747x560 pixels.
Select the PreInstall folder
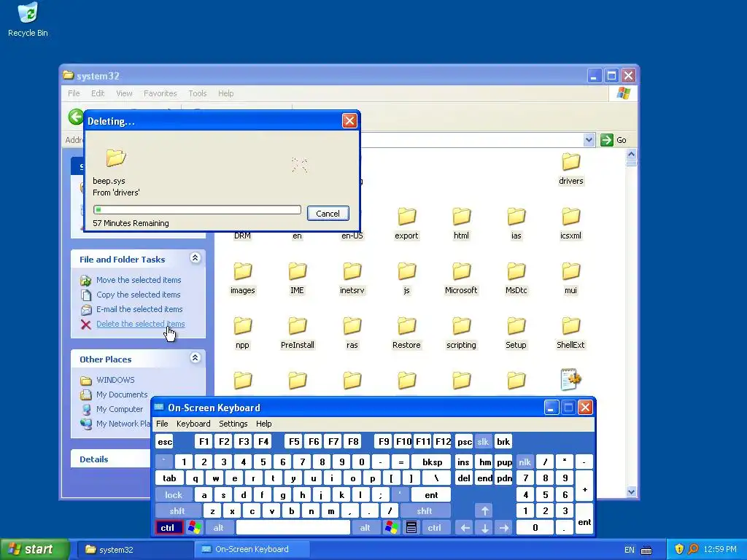[298, 332]
